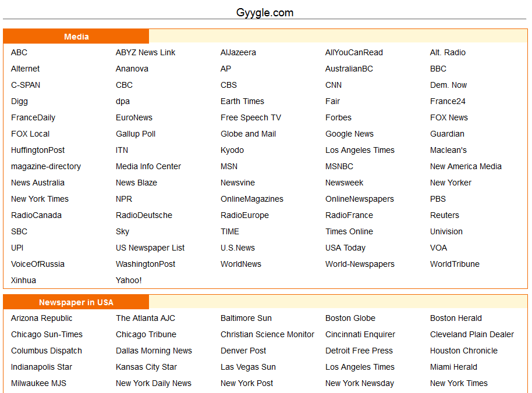Screen dimensions: 532x393
Task: Click the ABYZ News Link entry
Action: click(146, 52)
